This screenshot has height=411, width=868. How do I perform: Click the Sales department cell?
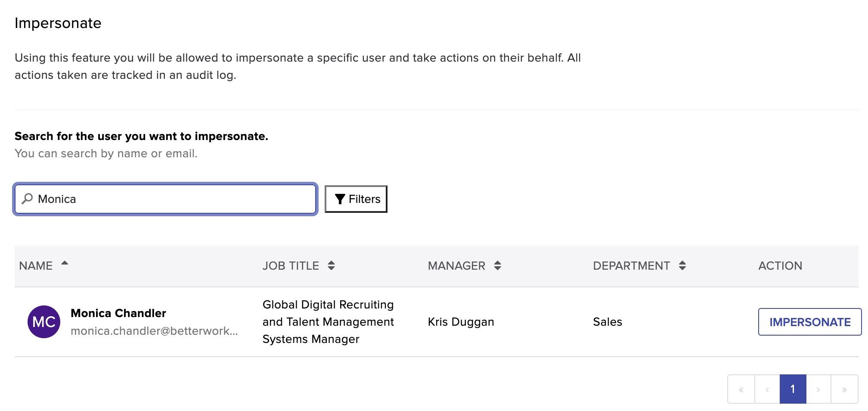click(x=608, y=322)
